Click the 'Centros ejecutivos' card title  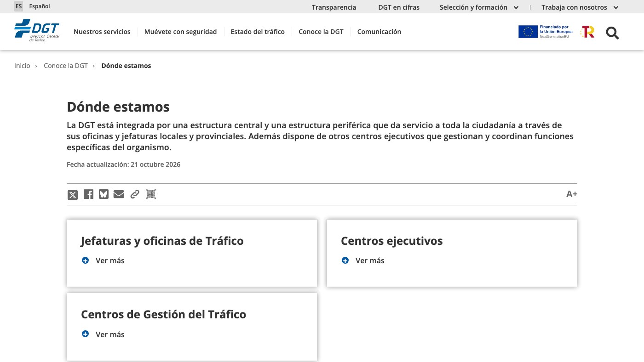pyautogui.click(x=392, y=241)
